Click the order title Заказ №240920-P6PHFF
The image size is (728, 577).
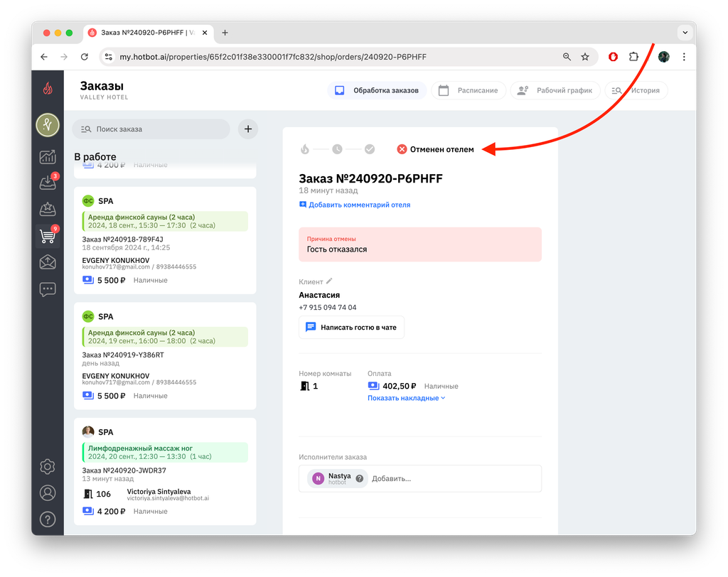click(x=370, y=179)
